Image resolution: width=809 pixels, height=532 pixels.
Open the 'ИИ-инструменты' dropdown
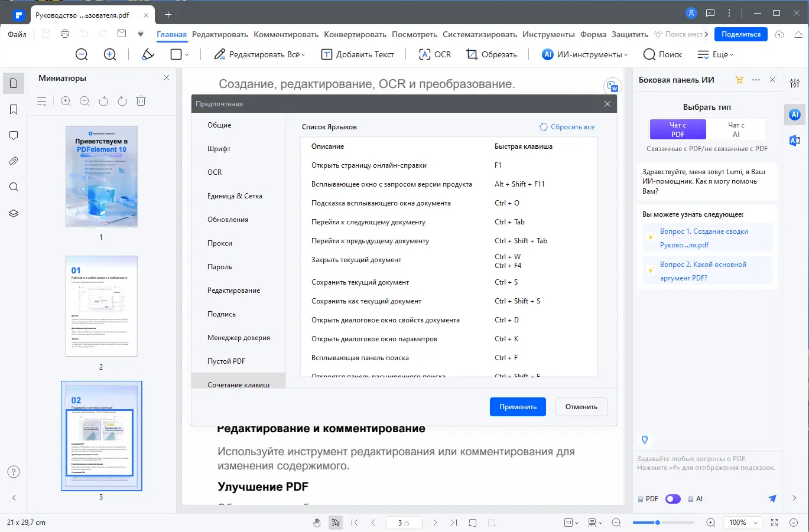coord(584,54)
